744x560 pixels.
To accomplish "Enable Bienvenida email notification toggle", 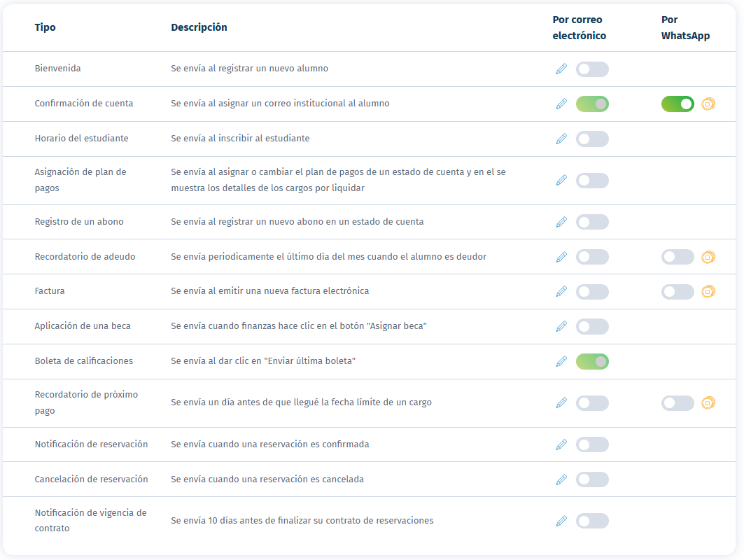I will [592, 69].
